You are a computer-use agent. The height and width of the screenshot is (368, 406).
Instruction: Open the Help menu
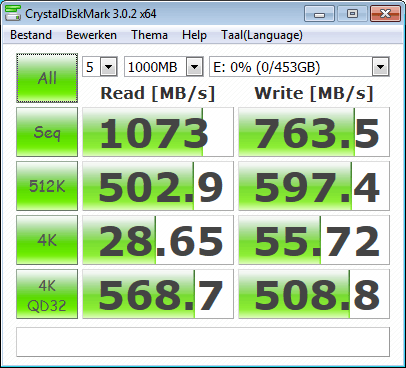point(194,35)
